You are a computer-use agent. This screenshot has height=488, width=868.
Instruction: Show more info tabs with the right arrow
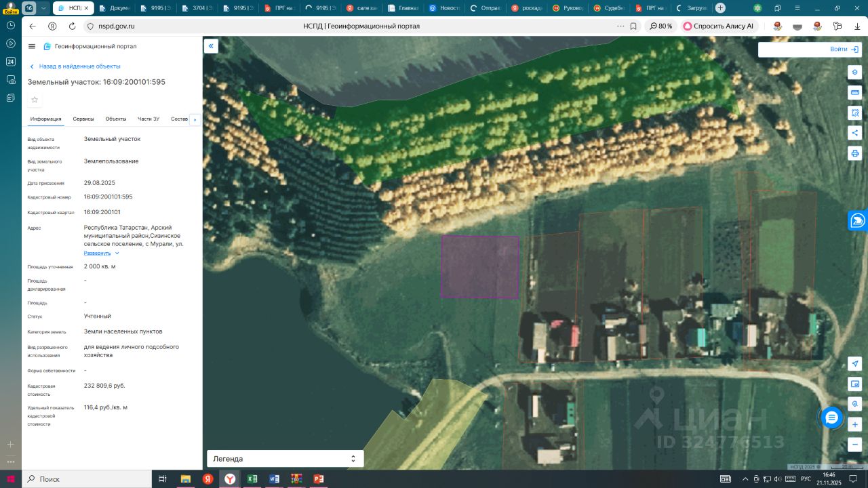click(x=195, y=119)
